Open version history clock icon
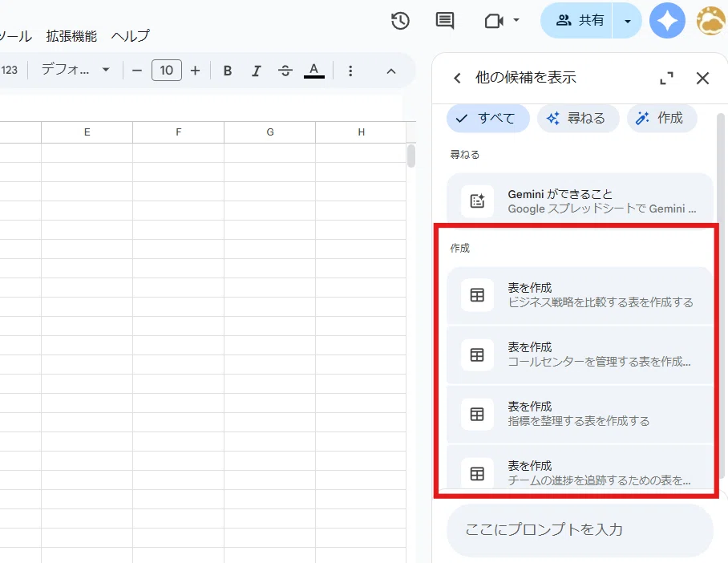 tap(400, 21)
